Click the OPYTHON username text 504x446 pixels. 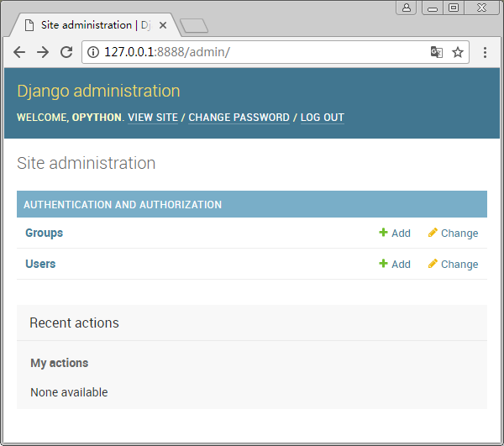click(97, 118)
